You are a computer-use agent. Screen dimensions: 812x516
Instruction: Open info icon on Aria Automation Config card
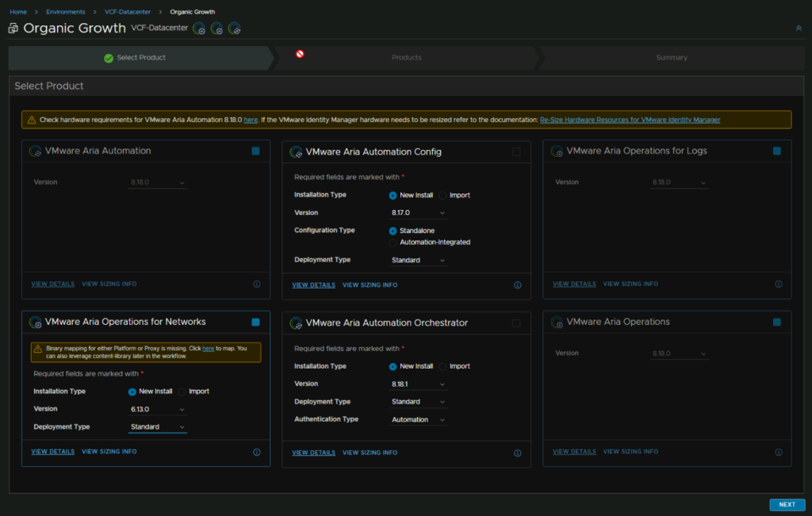coord(517,285)
